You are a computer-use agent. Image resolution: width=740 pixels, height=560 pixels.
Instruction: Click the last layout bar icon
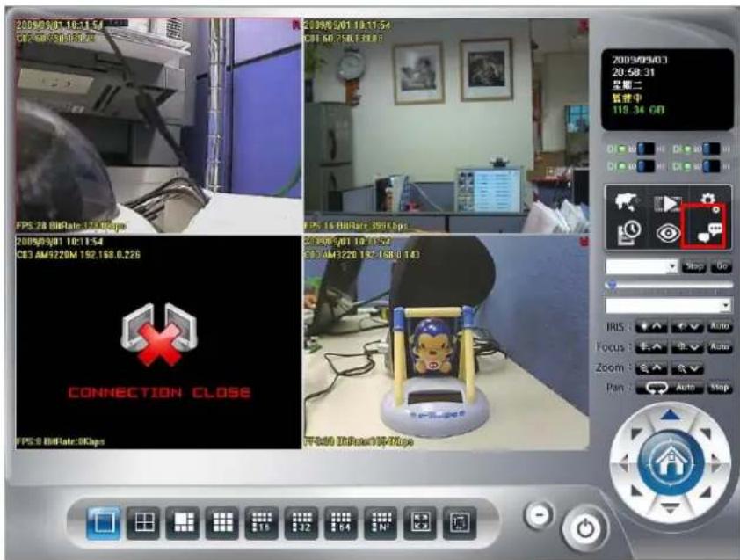click(x=459, y=523)
